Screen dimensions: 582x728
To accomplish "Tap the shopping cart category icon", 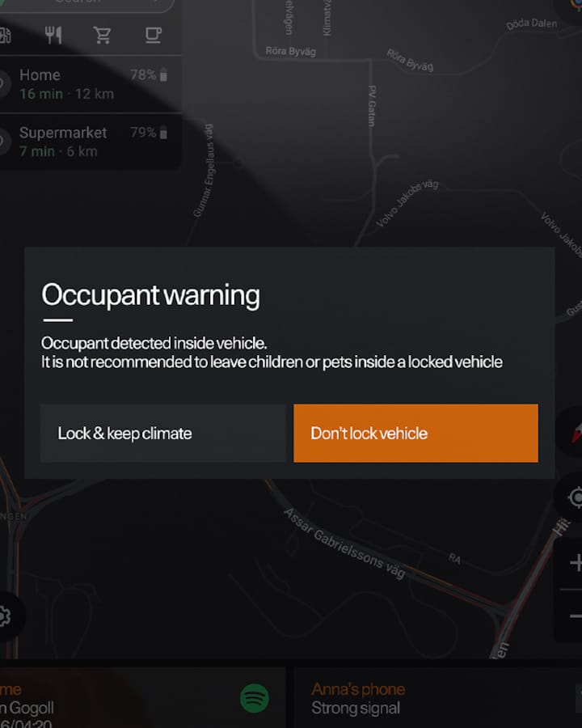I will tap(102, 36).
